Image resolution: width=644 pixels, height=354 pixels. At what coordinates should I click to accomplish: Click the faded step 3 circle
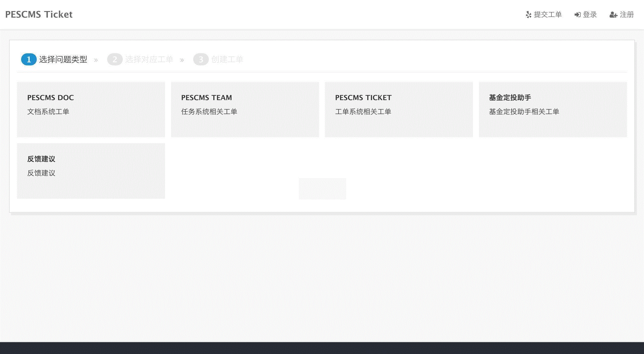(x=201, y=60)
